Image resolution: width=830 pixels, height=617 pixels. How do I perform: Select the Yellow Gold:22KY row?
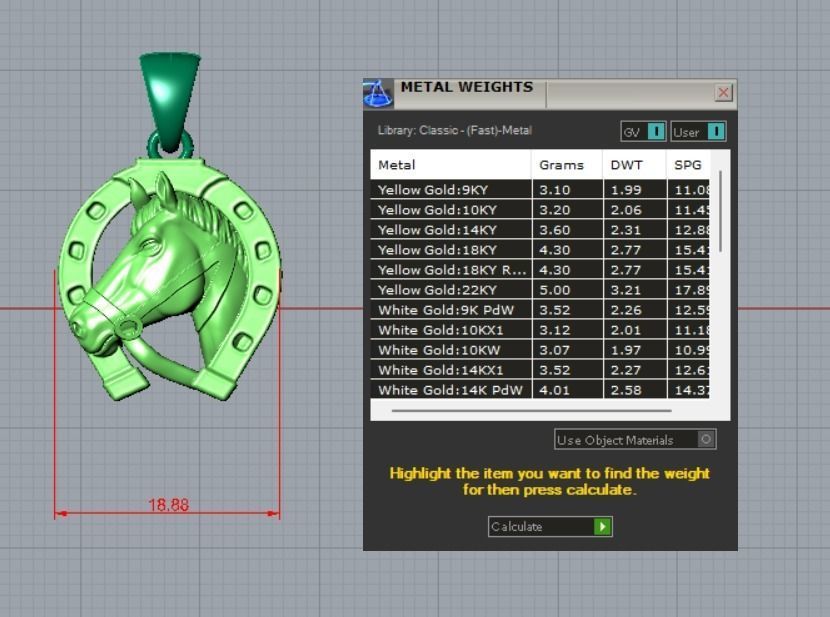pos(540,290)
